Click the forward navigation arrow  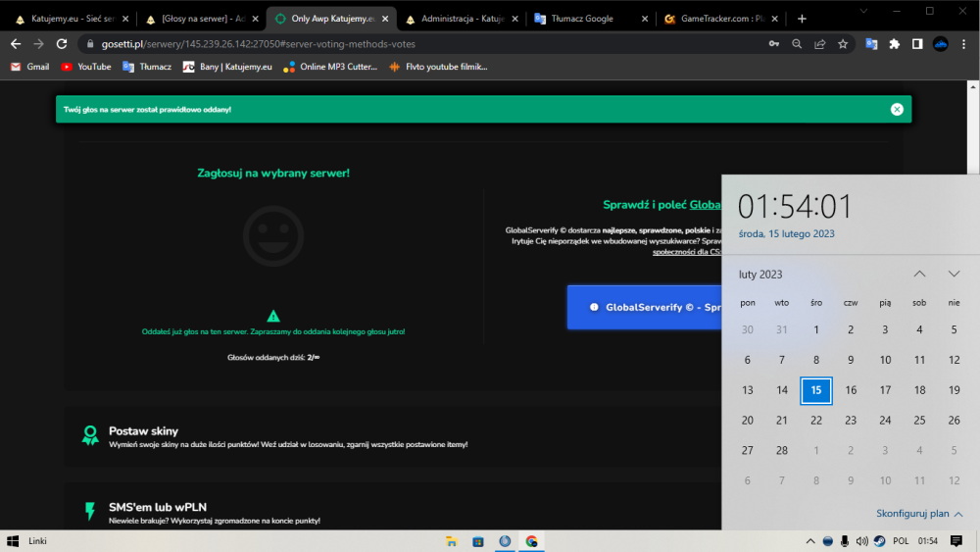(39, 44)
